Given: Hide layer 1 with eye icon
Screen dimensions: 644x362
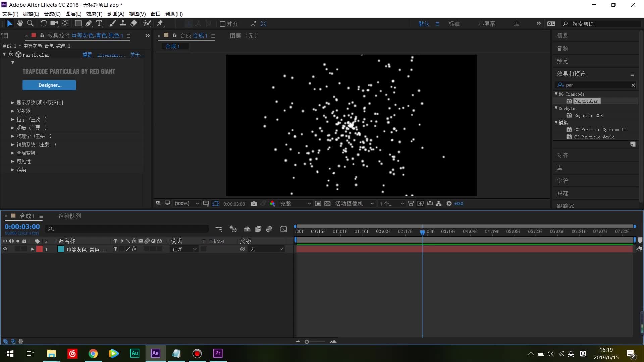Looking at the screenshot, I should 5,249.
